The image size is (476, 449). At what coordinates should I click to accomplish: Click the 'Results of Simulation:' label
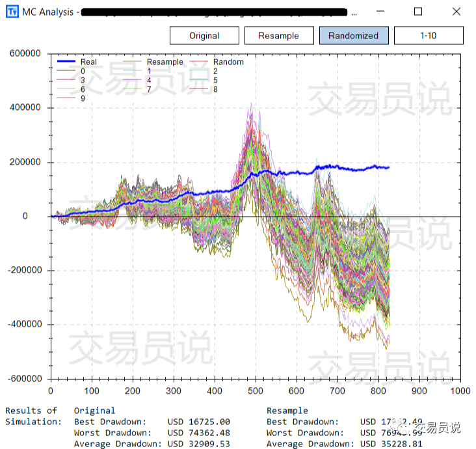pyautogui.click(x=34, y=416)
